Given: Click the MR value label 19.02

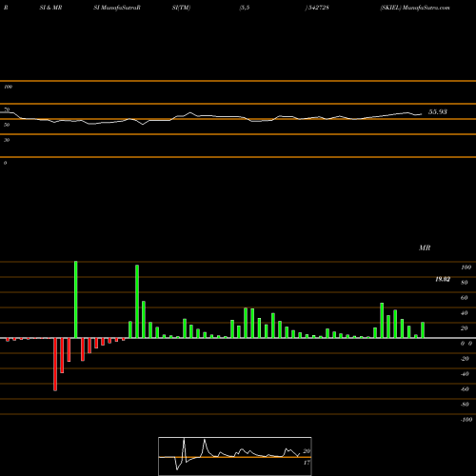Looking at the screenshot, I should coord(443,279).
